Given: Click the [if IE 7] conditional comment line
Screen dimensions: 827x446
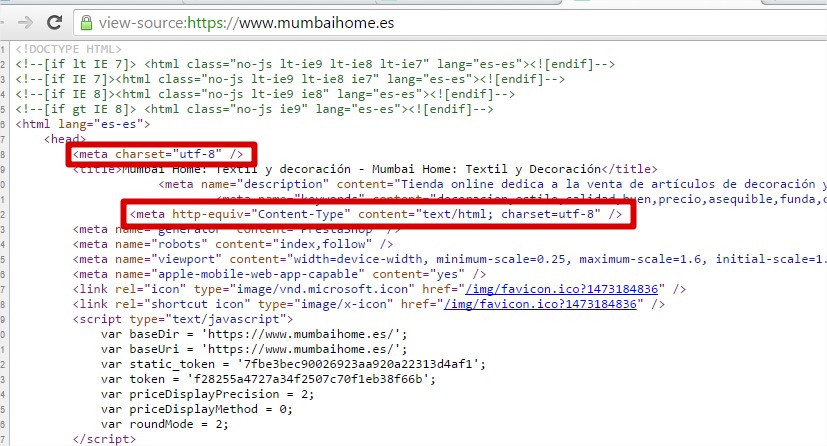Looking at the screenshot, I should [290, 80].
